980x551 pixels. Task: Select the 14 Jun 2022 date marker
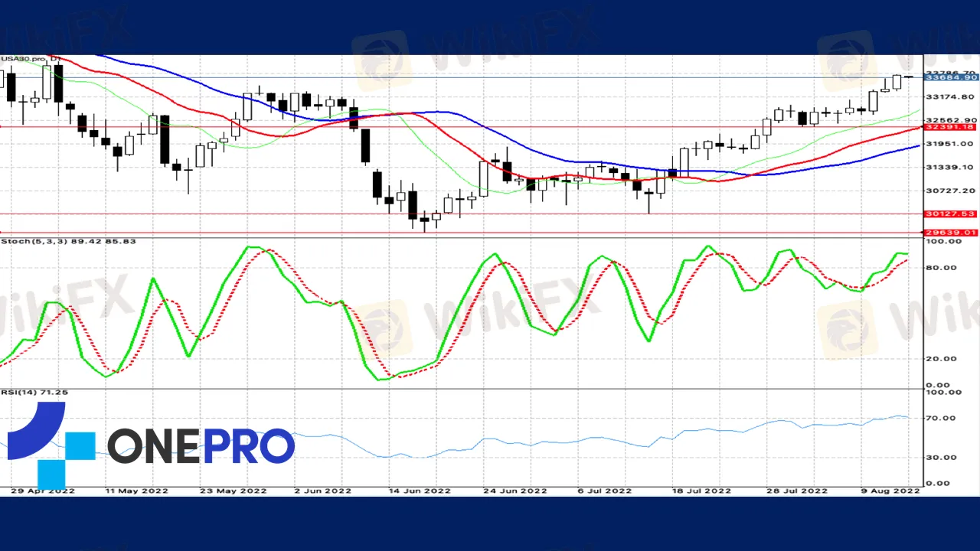[x=419, y=491]
